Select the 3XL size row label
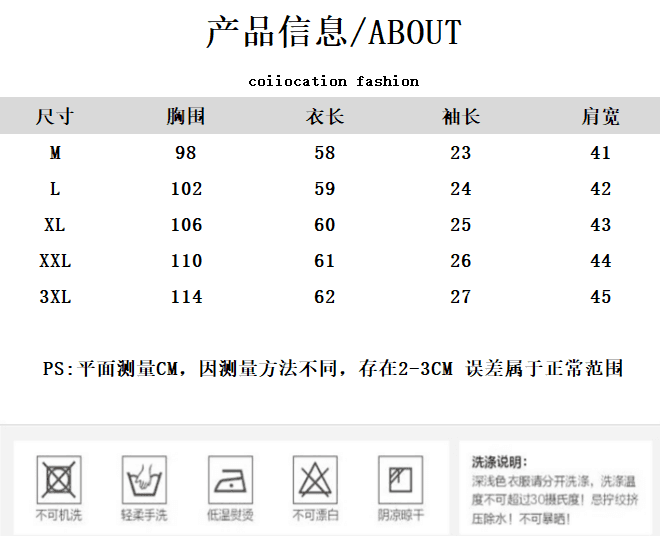 tap(55, 297)
